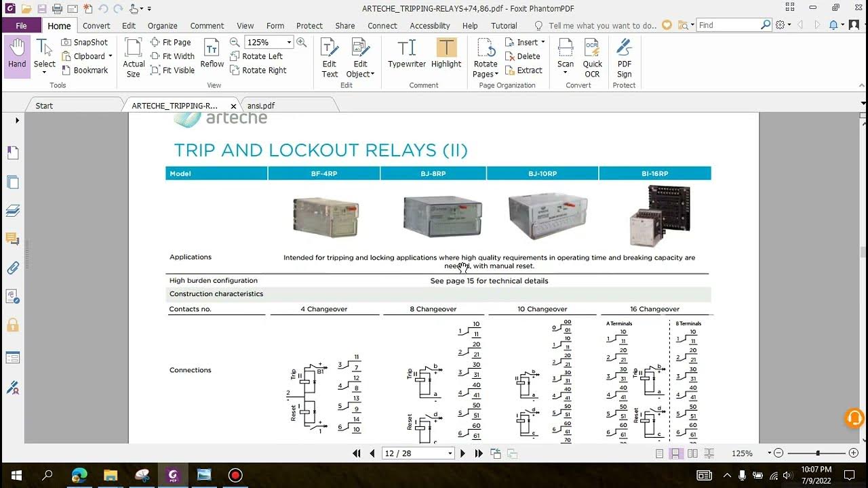Choose Fit Visible view
The width and height of the screenshot is (868, 488).
click(172, 70)
